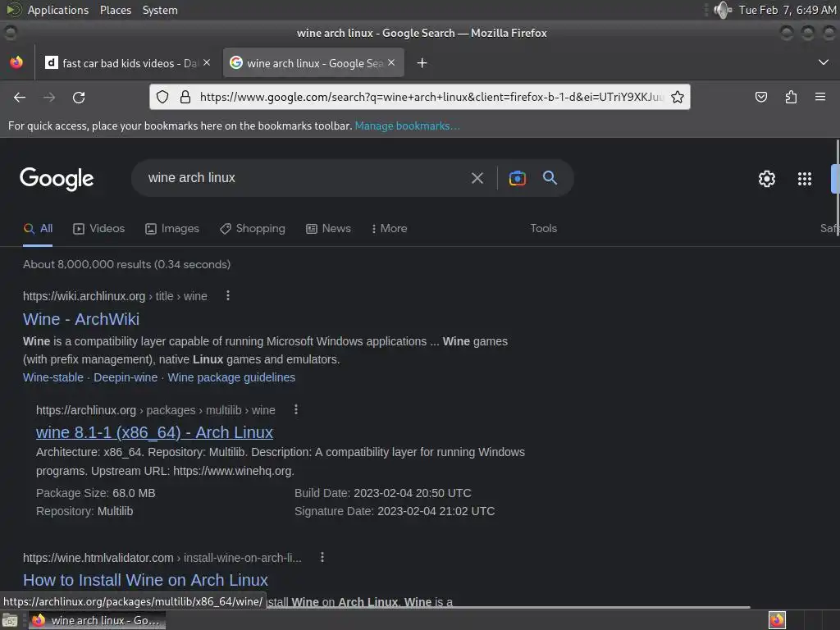Open wine 8.1-1 (x86_64) - Arch Linux link

pyautogui.click(x=154, y=432)
